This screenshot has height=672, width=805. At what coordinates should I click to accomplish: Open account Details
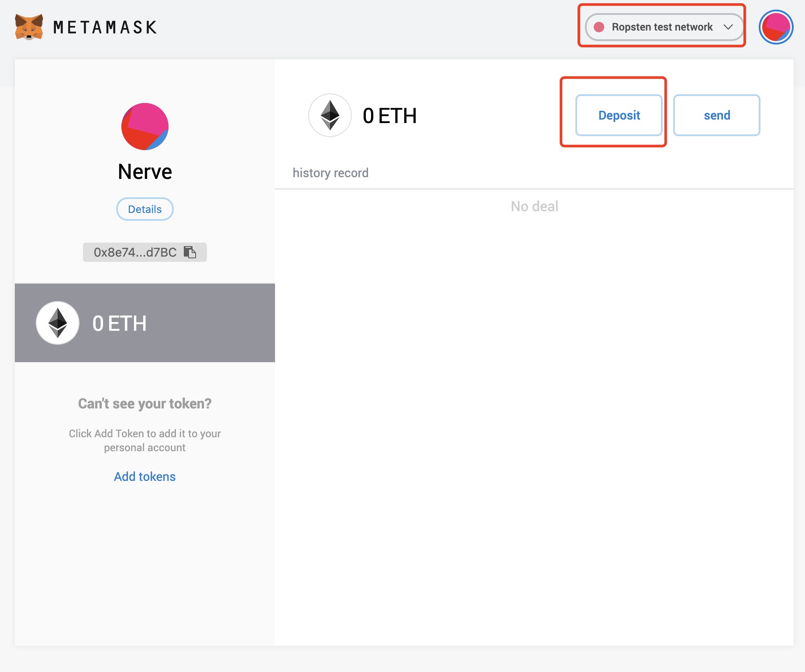pos(145,209)
